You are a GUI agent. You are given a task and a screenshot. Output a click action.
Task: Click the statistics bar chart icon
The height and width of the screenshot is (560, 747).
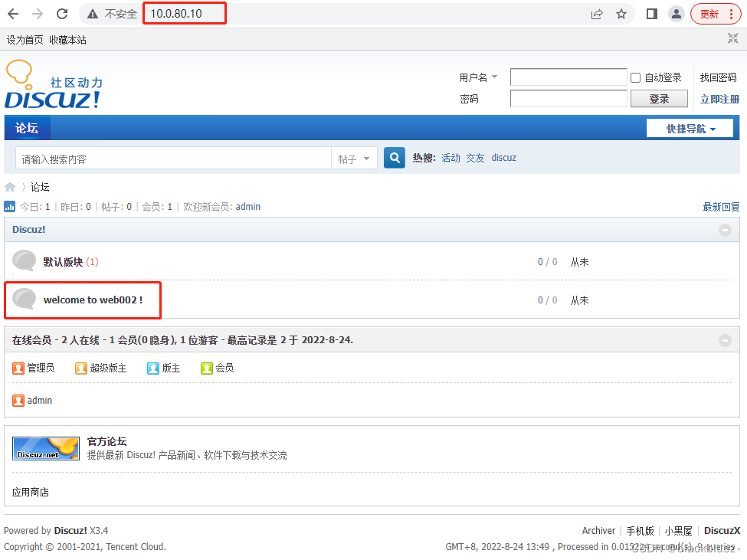(9, 207)
